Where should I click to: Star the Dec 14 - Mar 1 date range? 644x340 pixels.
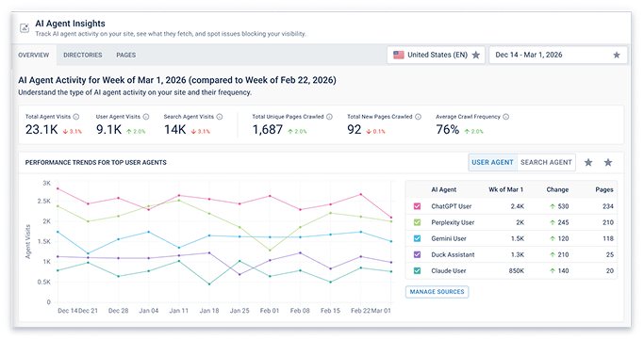pos(617,55)
